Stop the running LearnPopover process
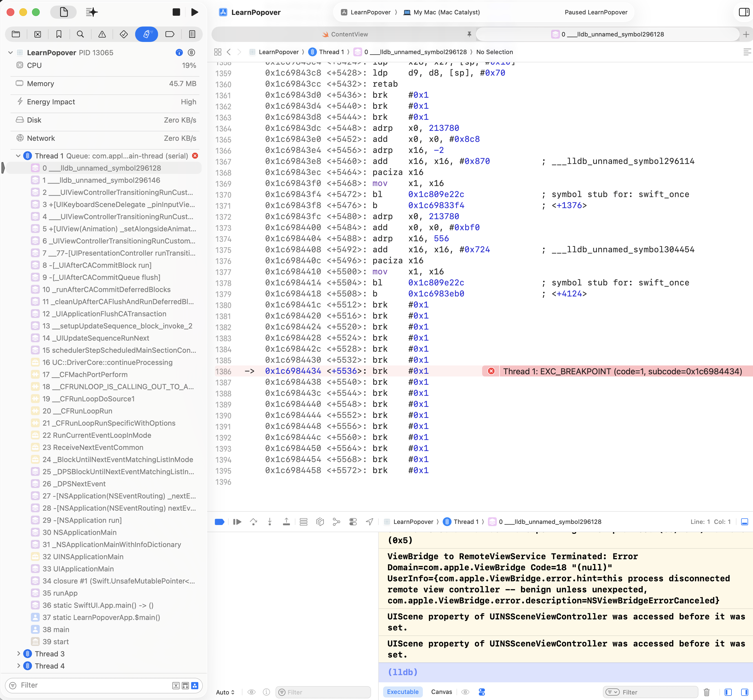Image resolution: width=753 pixels, height=700 pixels. click(x=176, y=12)
